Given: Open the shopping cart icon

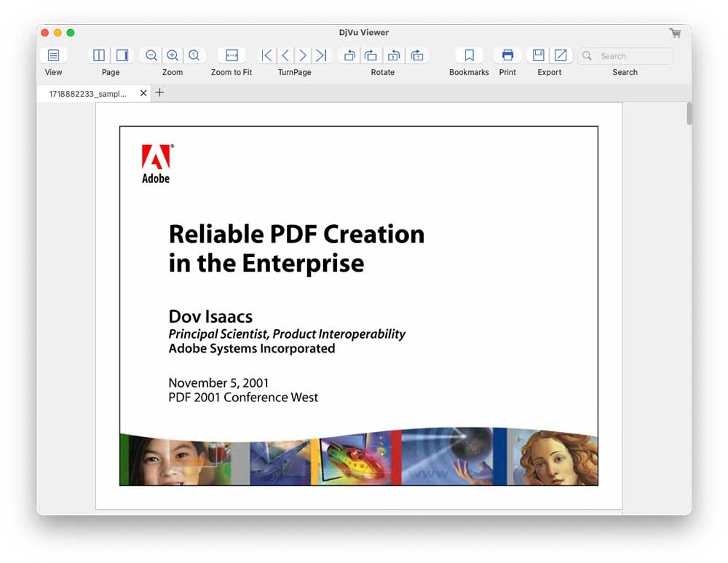Looking at the screenshot, I should tap(675, 33).
